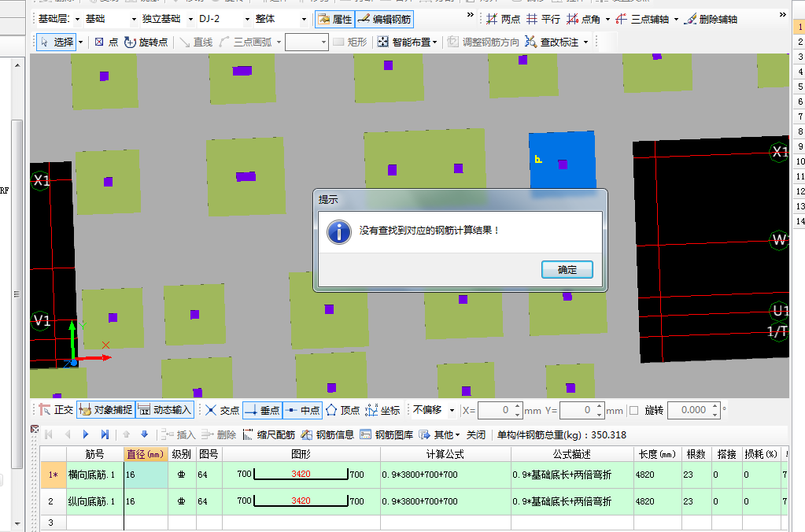Click 调整钢筋方向 tool
This screenshot has width=805, height=532.
click(x=482, y=42)
